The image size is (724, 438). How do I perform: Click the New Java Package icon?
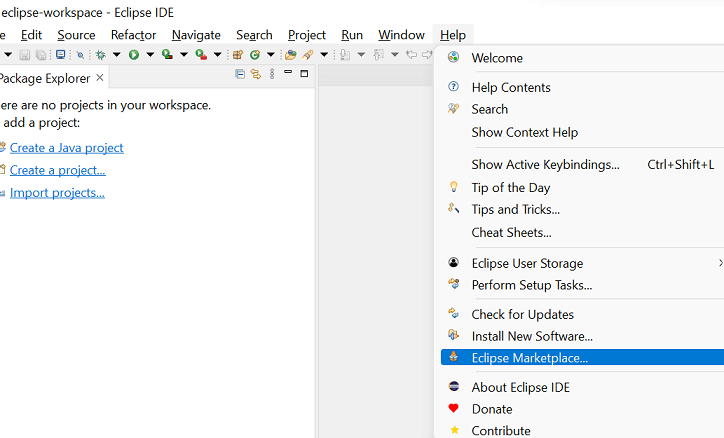(238, 55)
